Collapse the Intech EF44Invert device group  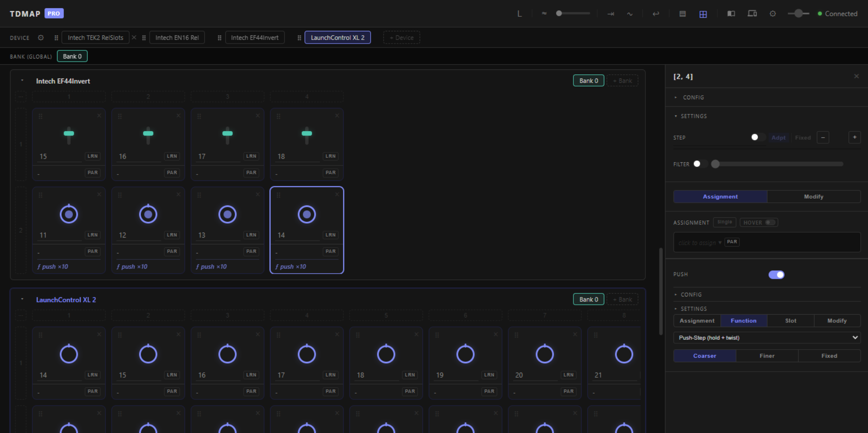tap(22, 81)
